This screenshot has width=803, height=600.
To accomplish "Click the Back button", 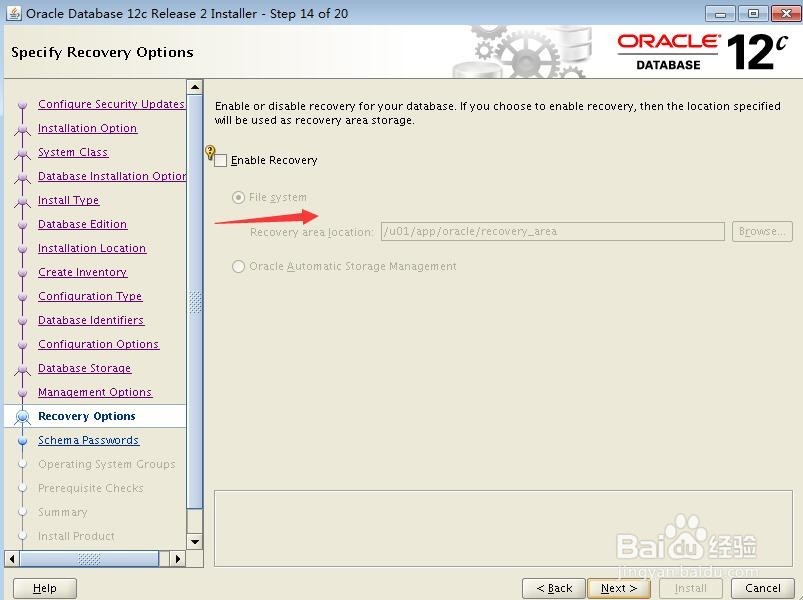I will click(554, 588).
